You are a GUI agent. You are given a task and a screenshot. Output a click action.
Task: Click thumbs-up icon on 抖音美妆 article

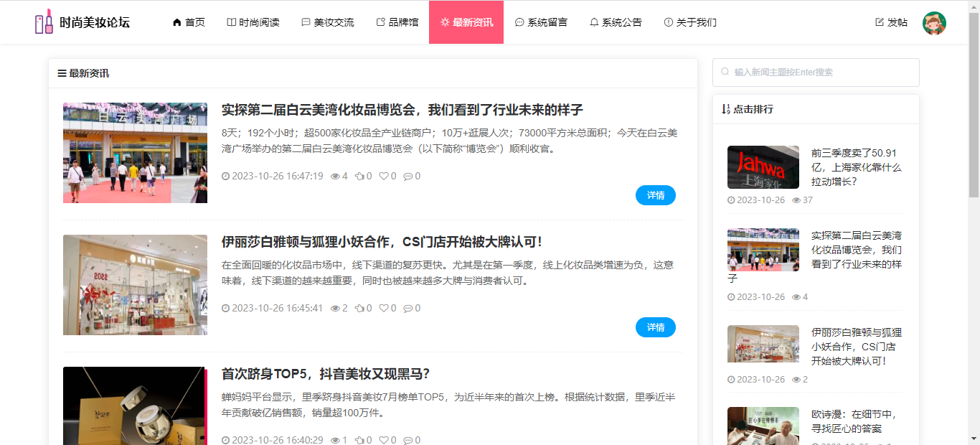[x=359, y=440]
